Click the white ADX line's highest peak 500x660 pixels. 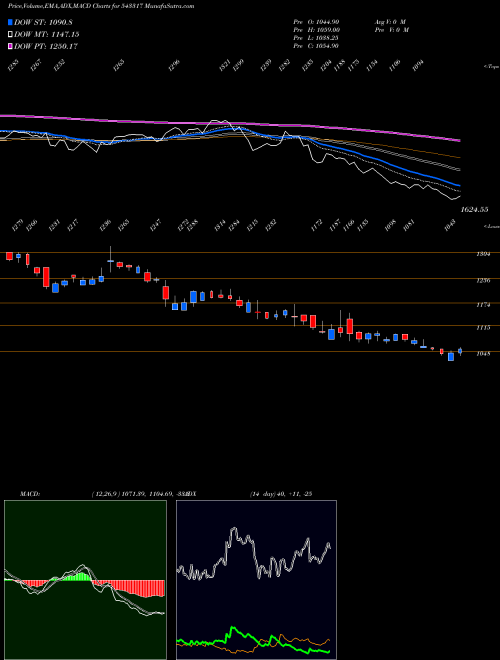coord(234,530)
